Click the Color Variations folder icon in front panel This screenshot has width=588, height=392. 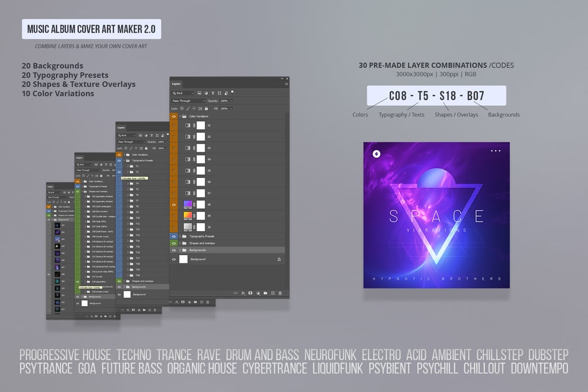pyautogui.click(x=184, y=116)
